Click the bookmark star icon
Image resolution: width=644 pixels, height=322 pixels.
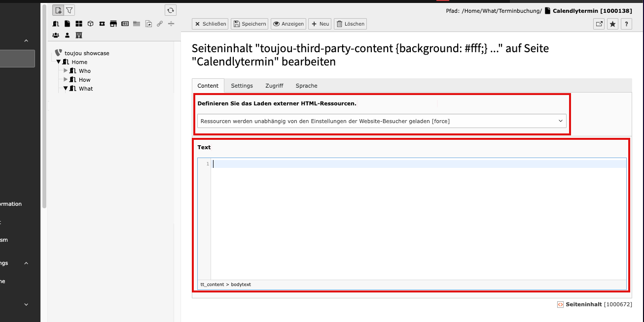pyautogui.click(x=612, y=24)
